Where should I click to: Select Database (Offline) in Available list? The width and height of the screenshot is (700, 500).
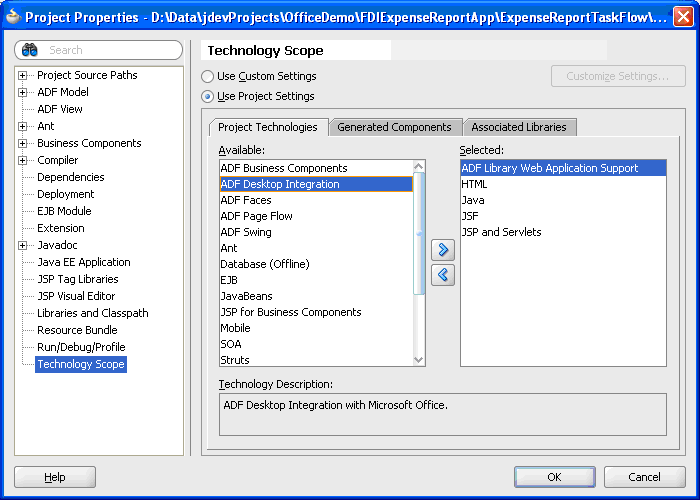coord(317,264)
